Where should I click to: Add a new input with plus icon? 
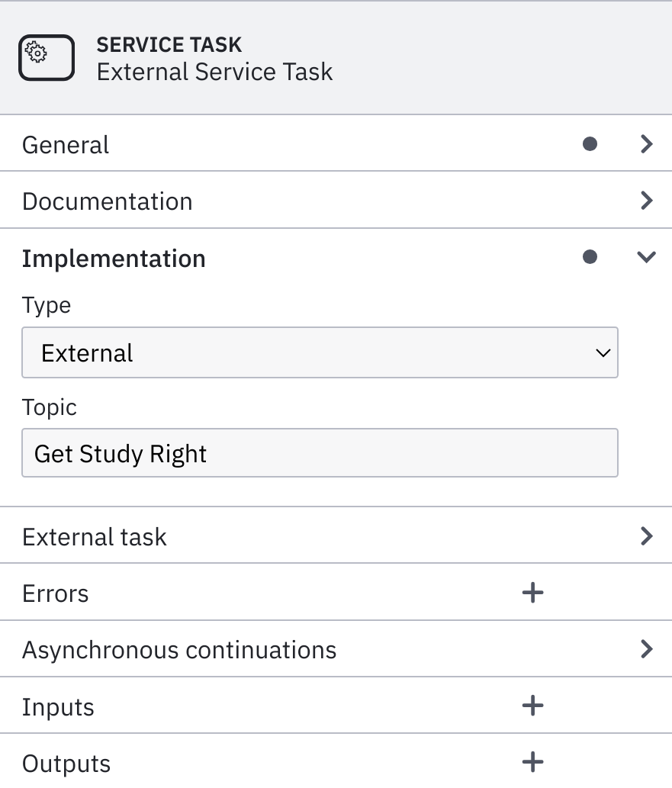(x=532, y=706)
